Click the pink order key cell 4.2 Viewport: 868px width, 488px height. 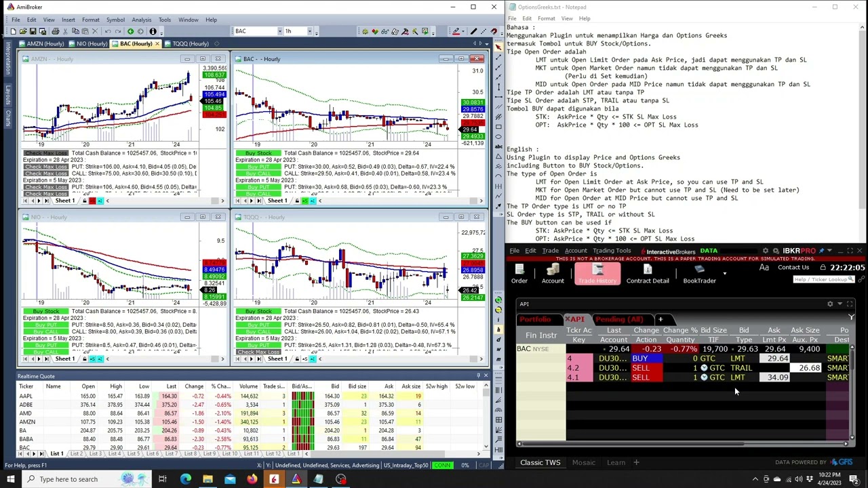[578, 368]
